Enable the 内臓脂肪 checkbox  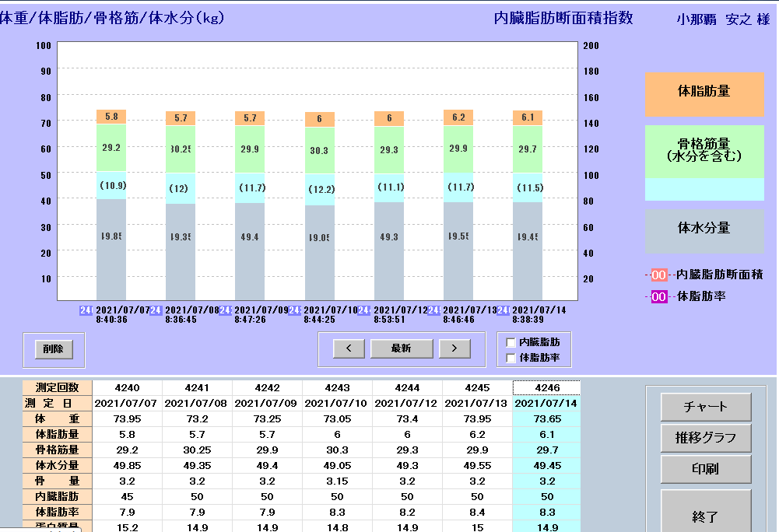click(511, 342)
